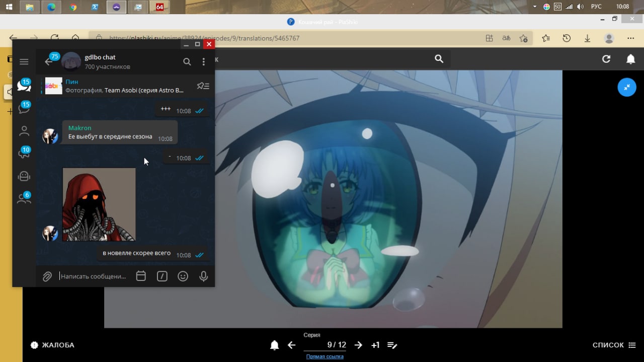Show hidden system tray icons arrow

[x=534, y=7]
